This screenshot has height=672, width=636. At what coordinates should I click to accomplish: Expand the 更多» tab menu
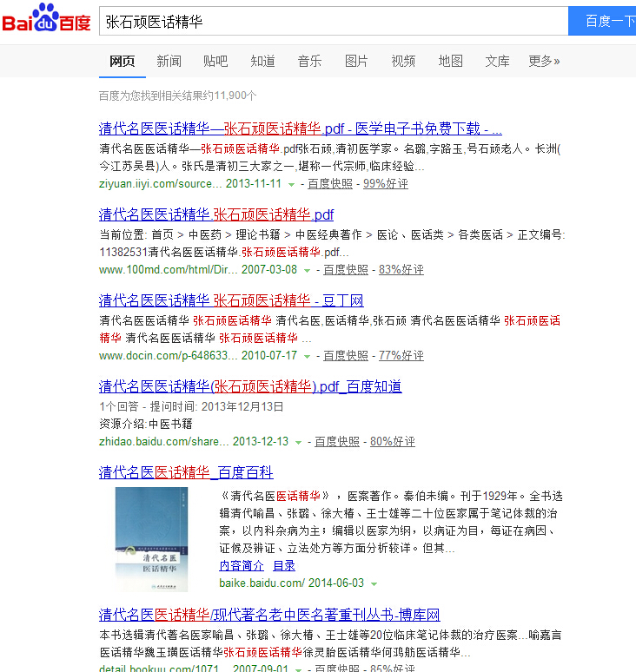tap(544, 62)
